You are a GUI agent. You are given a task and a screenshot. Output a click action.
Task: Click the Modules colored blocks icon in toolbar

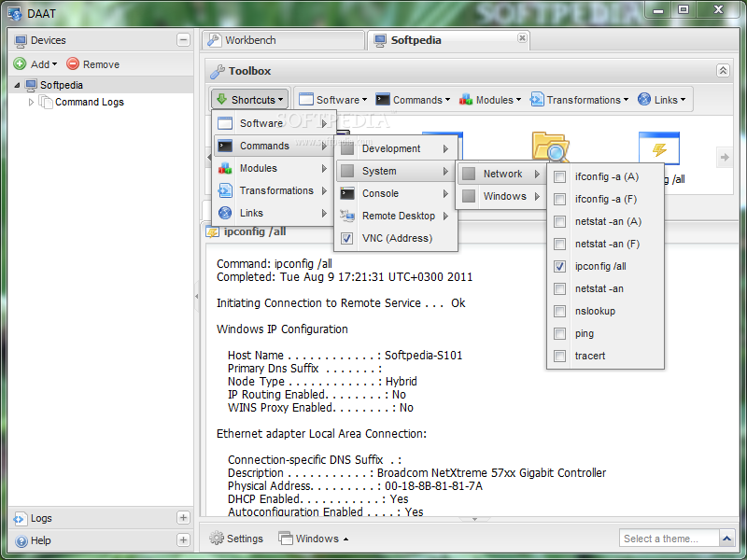click(x=466, y=99)
